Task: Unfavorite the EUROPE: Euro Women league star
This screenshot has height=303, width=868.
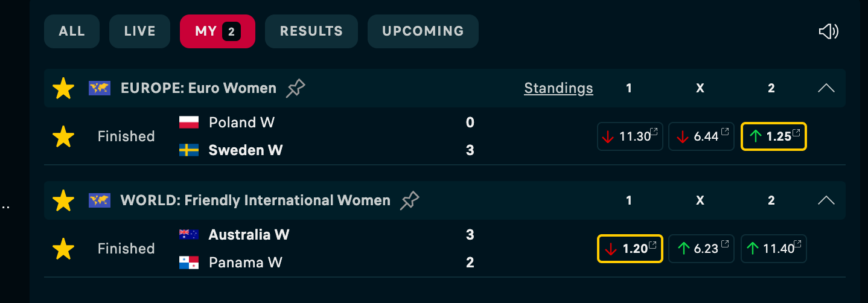Action: [x=63, y=89]
